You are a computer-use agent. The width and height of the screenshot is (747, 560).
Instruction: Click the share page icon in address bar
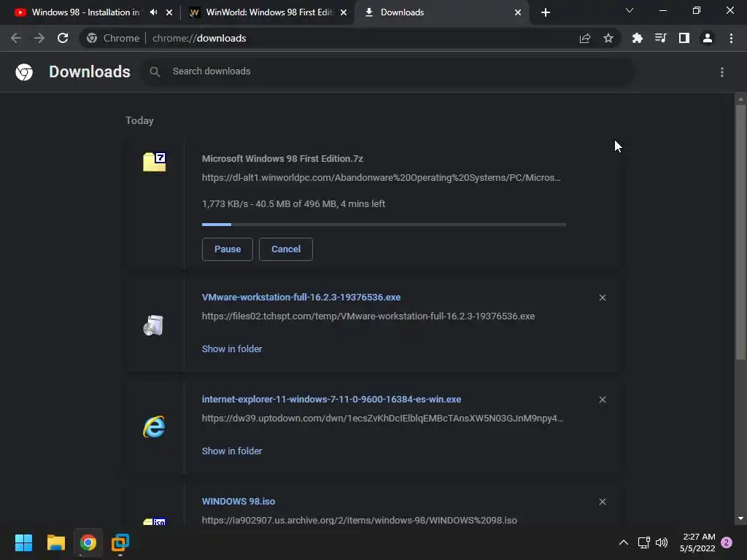[585, 38]
